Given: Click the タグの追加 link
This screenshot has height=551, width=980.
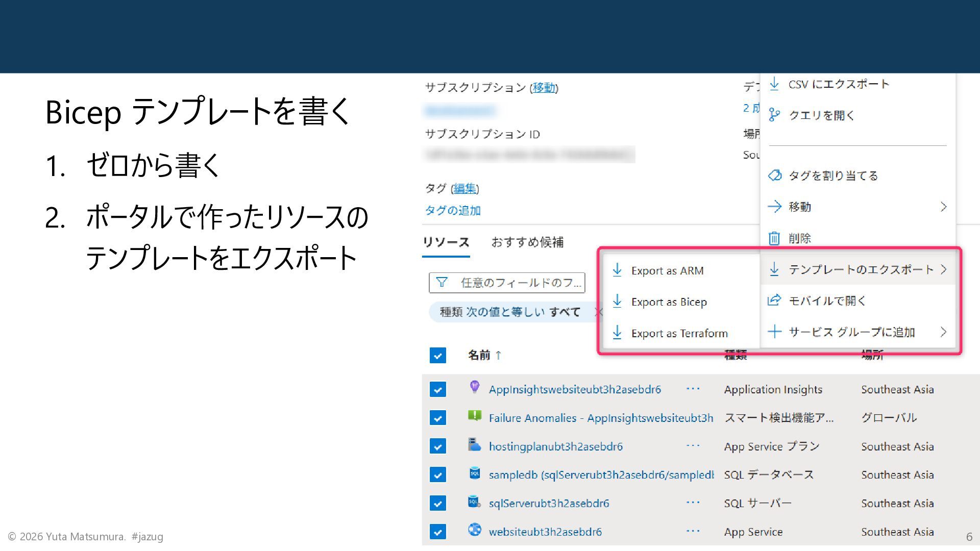Looking at the screenshot, I should coord(453,211).
